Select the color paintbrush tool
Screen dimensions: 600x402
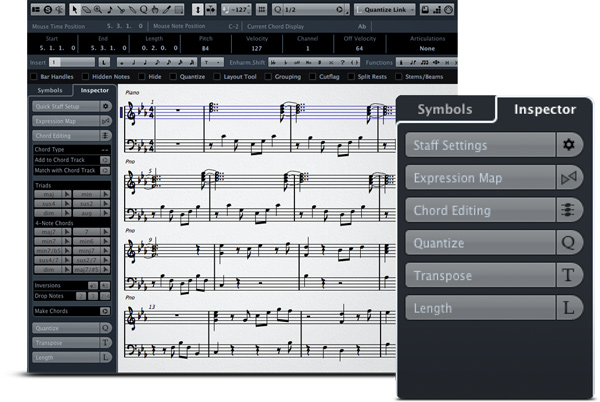(x=166, y=10)
